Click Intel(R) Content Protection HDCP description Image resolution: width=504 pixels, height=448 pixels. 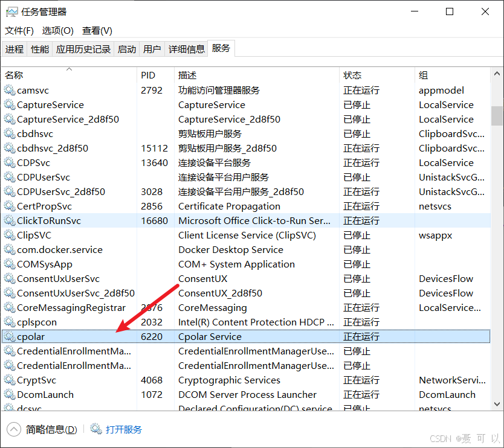point(256,322)
